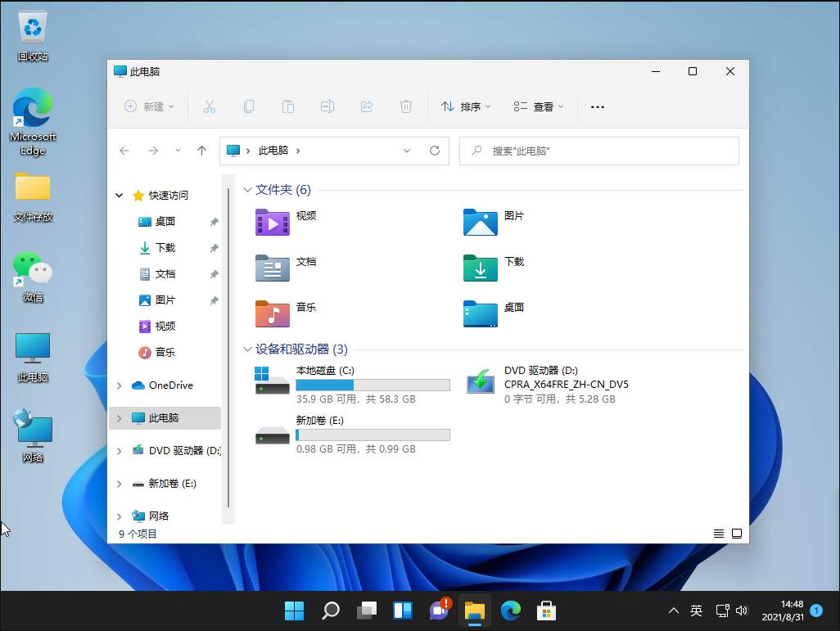Click the Rename icon on the toolbar
This screenshot has height=631, width=840.
(x=327, y=106)
